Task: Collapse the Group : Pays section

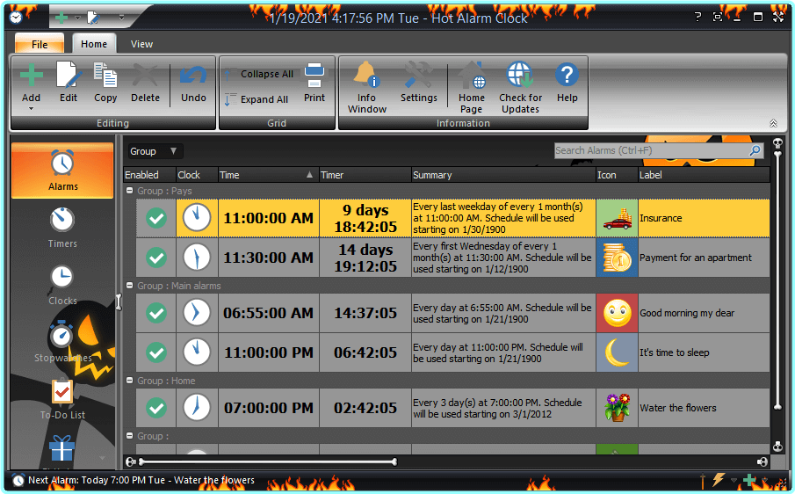Action: 130,191
